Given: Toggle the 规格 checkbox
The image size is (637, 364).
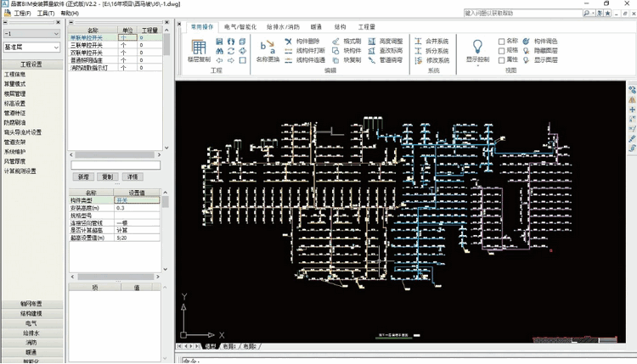Looking at the screenshot, I should pos(501,51).
